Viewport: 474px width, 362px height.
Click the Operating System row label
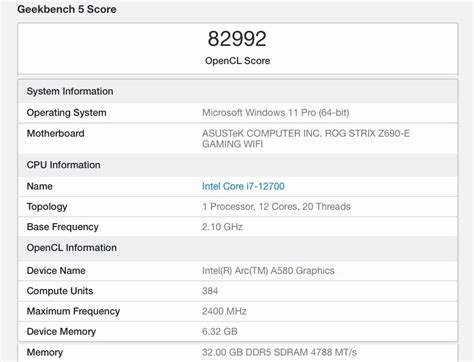pos(66,113)
